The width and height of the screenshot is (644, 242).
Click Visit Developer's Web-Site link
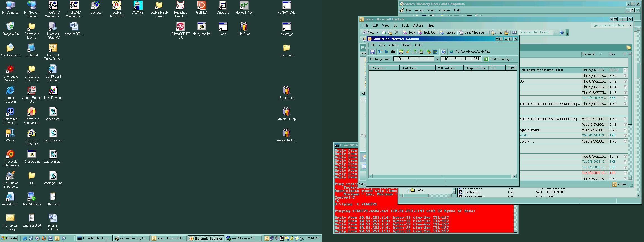(472, 52)
